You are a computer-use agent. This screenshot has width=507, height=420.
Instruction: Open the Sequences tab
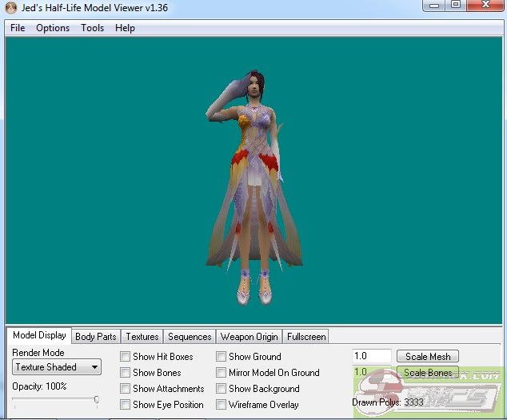point(190,337)
